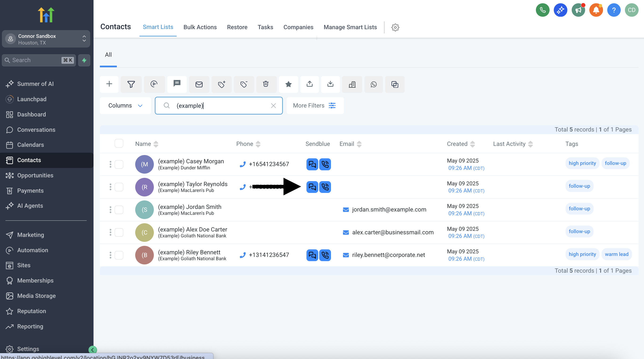Click the contact search input field
The height and width of the screenshot is (359, 644).
click(219, 106)
